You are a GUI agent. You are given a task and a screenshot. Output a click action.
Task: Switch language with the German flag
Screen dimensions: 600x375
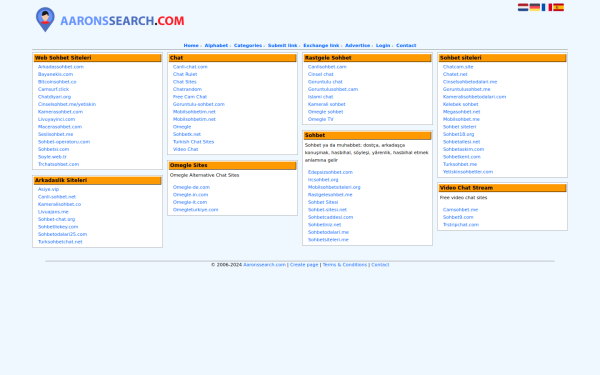point(535,7)
